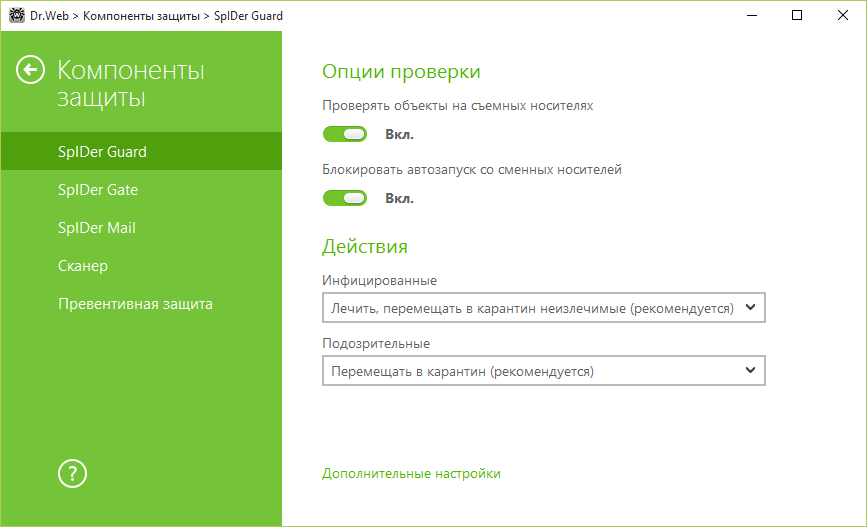Click the Подозрительные label
Viewport: 867px width, 527px height.
(376, 343)
